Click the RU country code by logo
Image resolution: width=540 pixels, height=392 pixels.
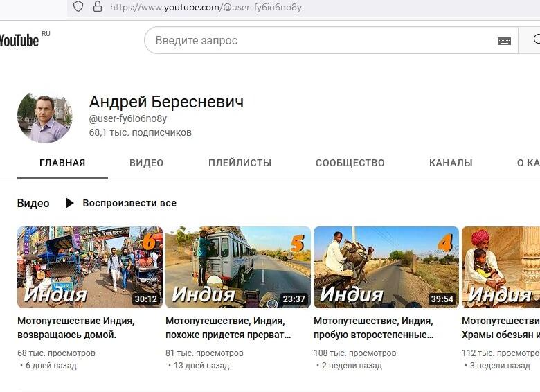point(46,34)
